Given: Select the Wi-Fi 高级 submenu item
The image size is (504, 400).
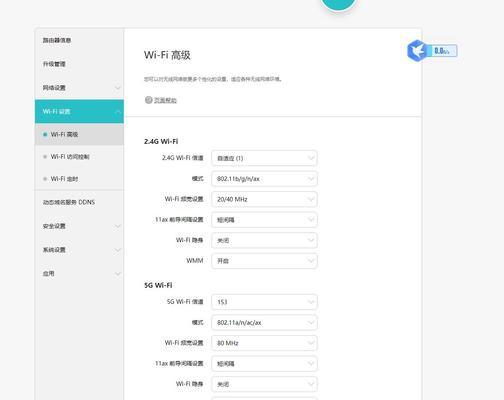Looking at the screenshot, I should tap(79, 134).
